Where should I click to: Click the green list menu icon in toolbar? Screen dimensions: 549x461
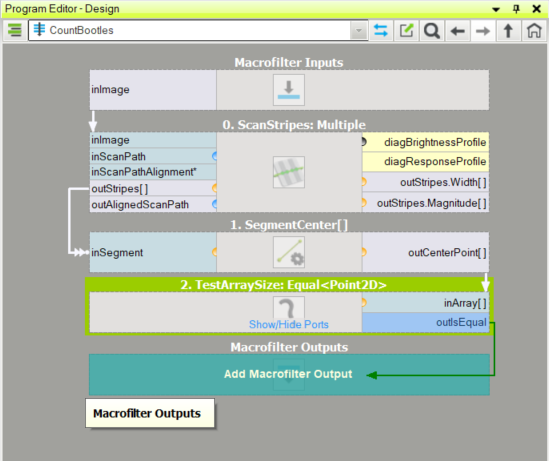[15, 30]
